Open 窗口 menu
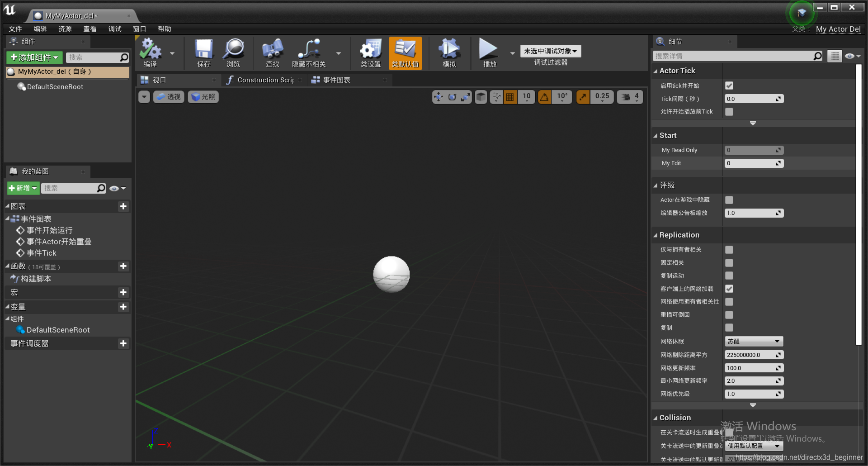Image resolution: width=868 pixels, height=466 pixels. point(140,29)
